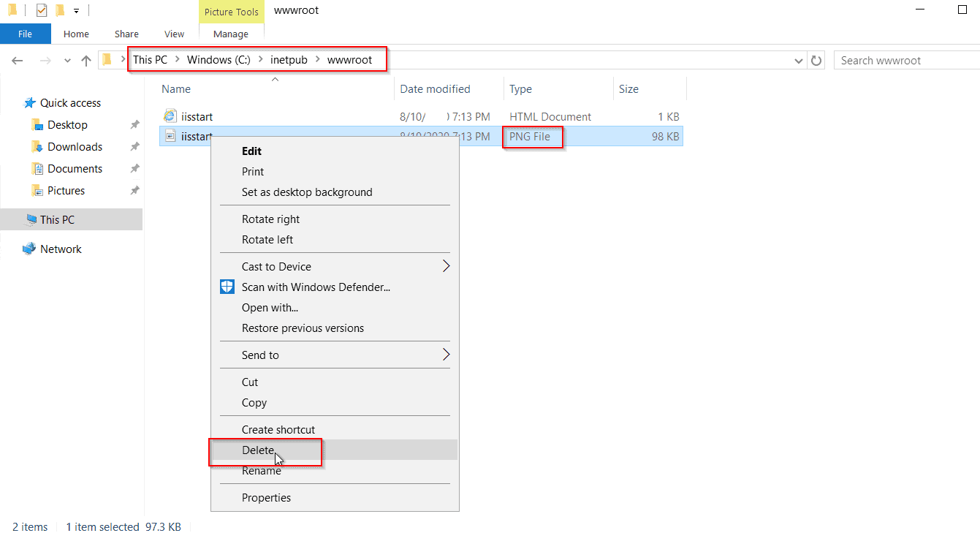Screen dimensions: 980x533
Task: Open the File ribbon tab
Action: tap(25, 34)
